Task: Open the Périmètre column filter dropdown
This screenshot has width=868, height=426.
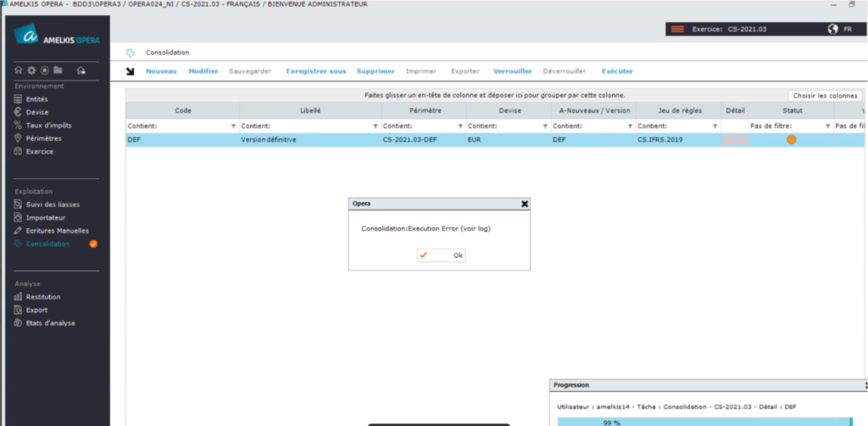Action: click(460, 126)
